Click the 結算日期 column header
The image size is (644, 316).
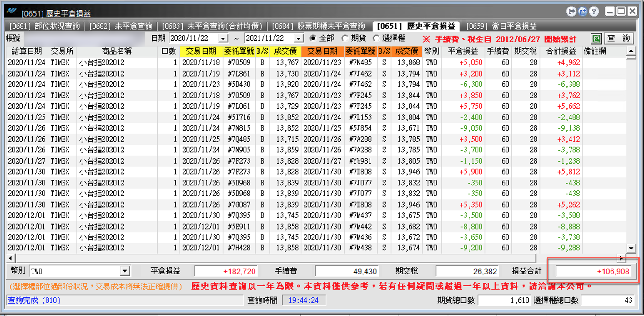pos(27,51)
